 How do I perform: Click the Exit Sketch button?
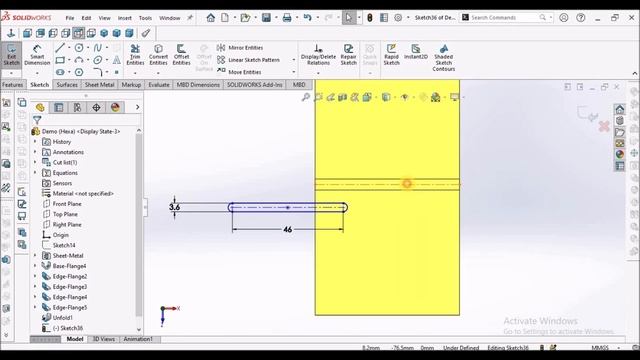tap(11, 55)
